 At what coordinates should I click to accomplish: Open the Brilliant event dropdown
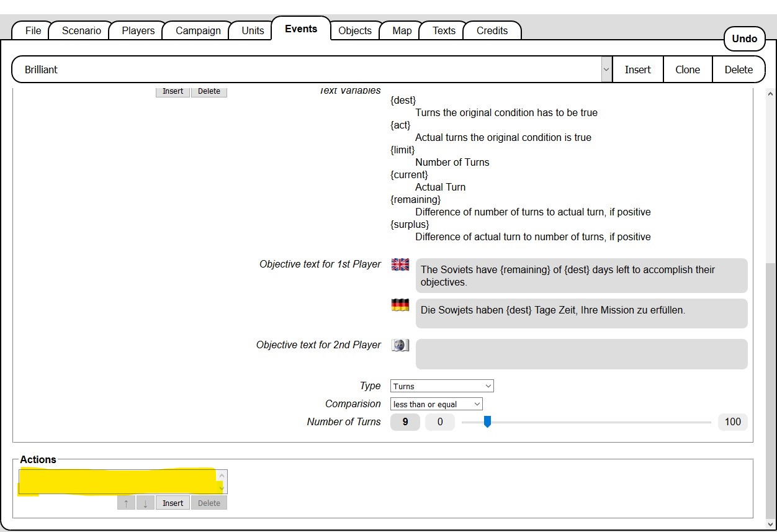(x=606, y=70)
